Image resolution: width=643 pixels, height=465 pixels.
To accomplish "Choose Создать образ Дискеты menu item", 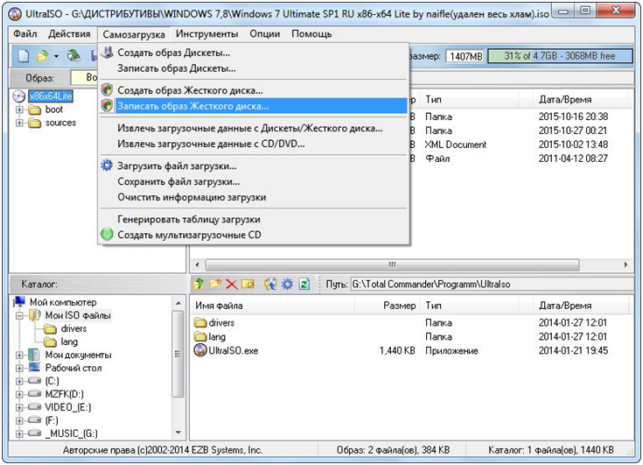I will [x=253, y=52].
